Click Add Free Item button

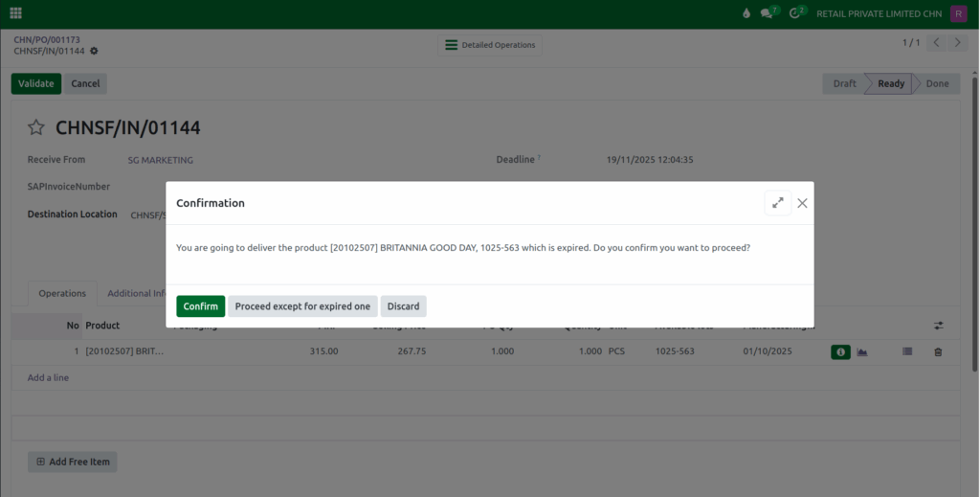coord(73,462)
